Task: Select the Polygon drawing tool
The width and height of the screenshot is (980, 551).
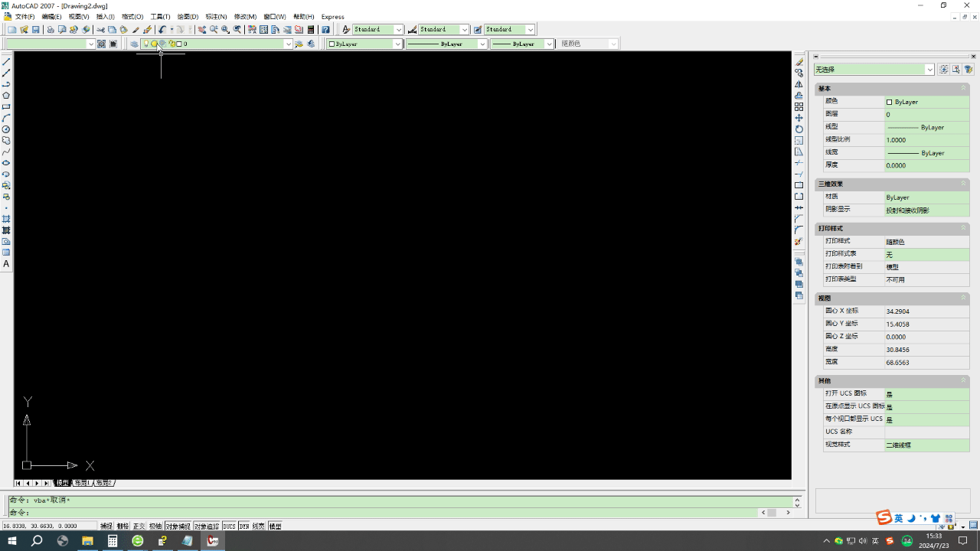Action: (x=6, y=96)
